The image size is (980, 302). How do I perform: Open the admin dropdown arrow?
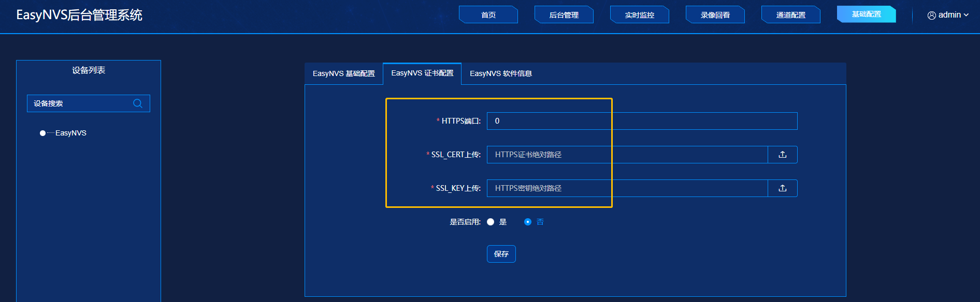point(966,15)
